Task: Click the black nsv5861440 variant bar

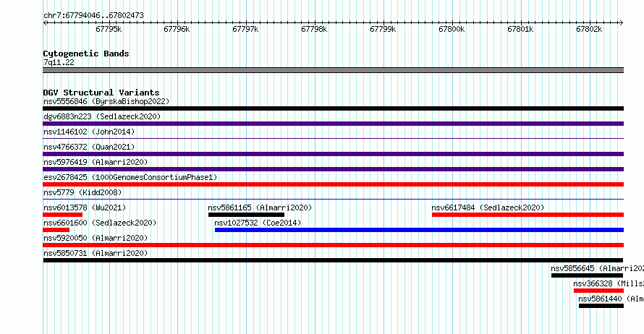Action: 601,306
